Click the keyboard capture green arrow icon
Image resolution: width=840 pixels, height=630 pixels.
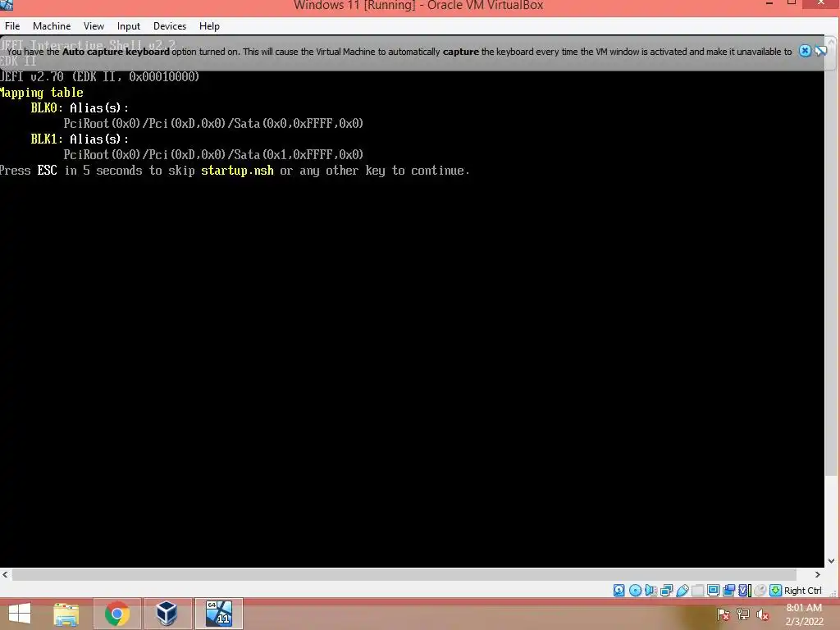775,591
